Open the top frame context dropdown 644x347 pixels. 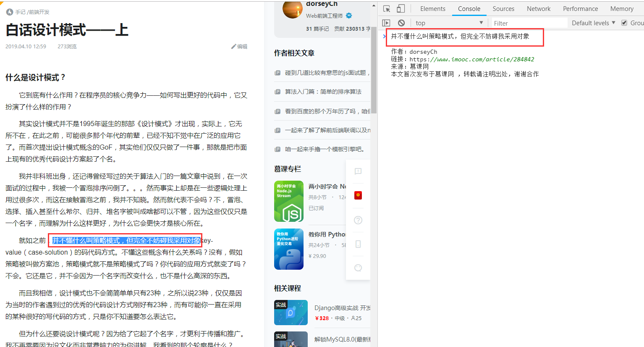point(449,23)
